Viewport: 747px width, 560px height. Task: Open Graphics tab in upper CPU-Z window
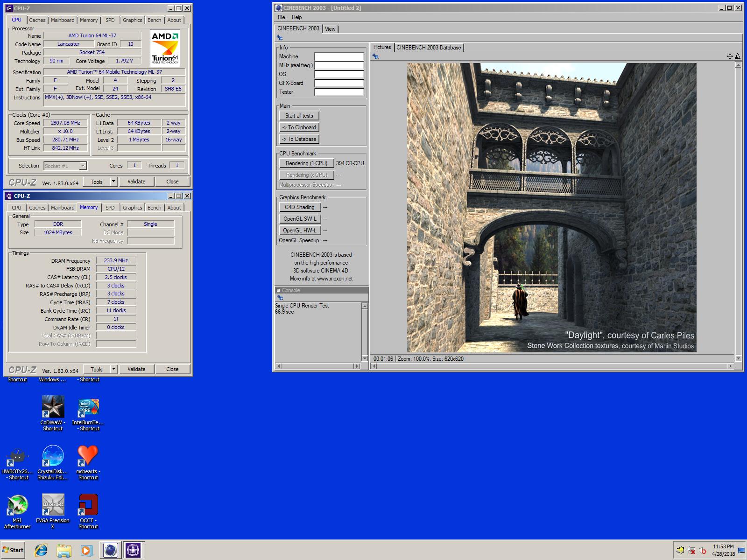point(133,20)
